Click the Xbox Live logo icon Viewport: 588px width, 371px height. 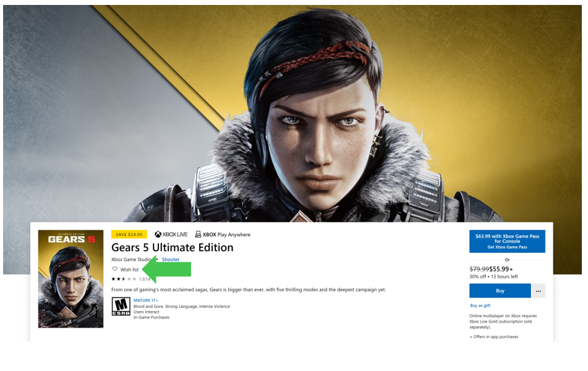[158, 234]
